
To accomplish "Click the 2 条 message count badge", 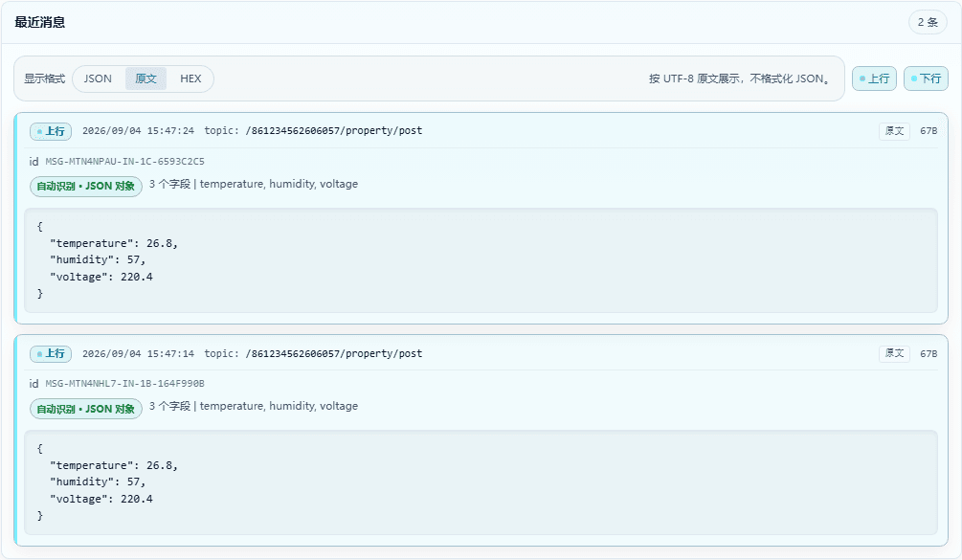I will 928,22.
